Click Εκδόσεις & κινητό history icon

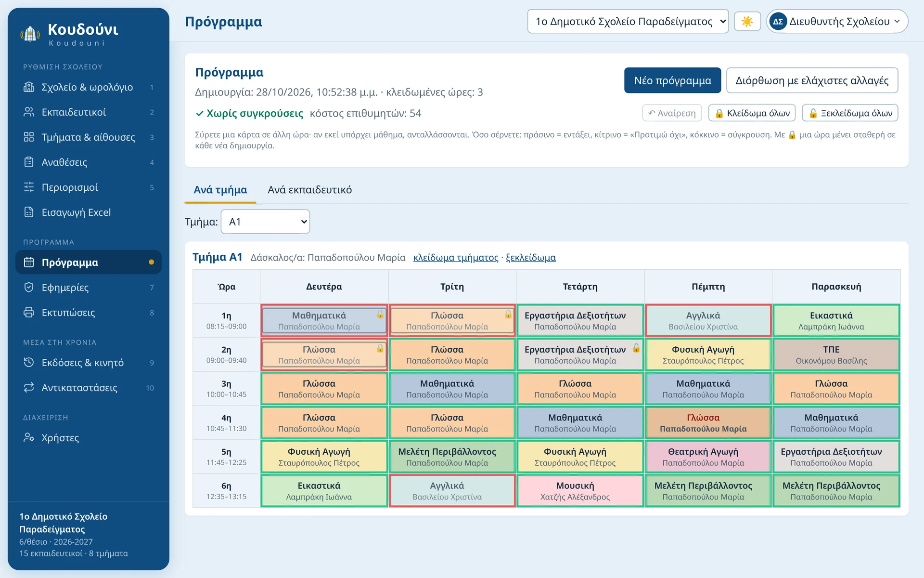coord(29,363)
